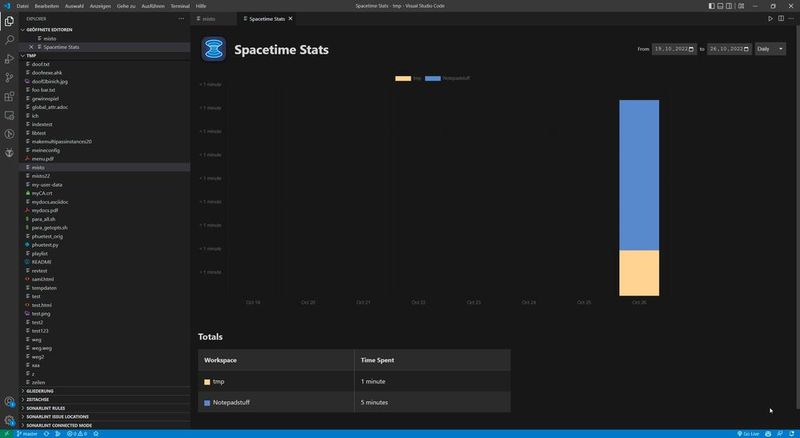Expand the Gliederung section
Viewport: 800px width, 438px height.
point(105,391)
